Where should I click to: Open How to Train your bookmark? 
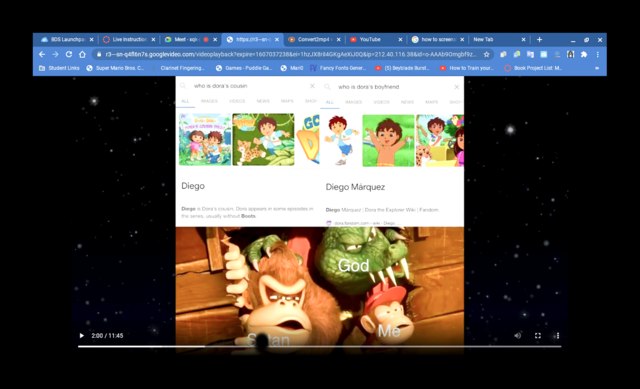pyautogui.click(x=467, y=68)
